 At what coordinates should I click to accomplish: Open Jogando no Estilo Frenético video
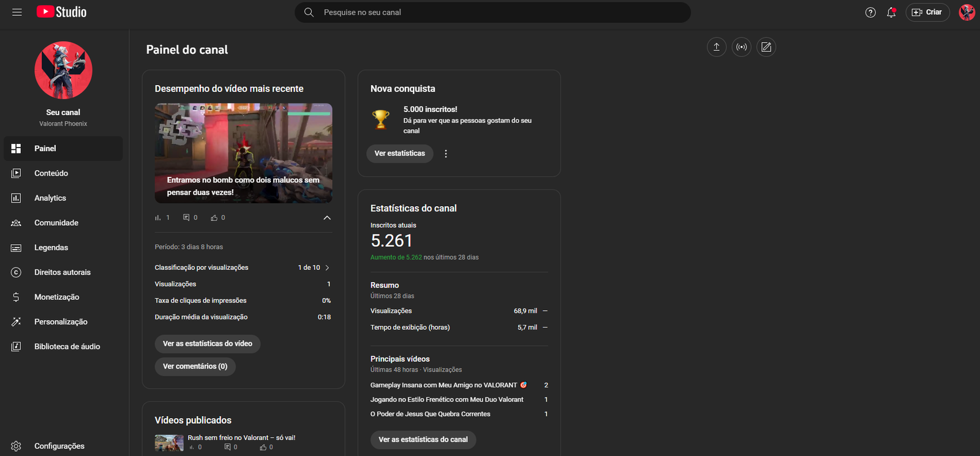447,400
